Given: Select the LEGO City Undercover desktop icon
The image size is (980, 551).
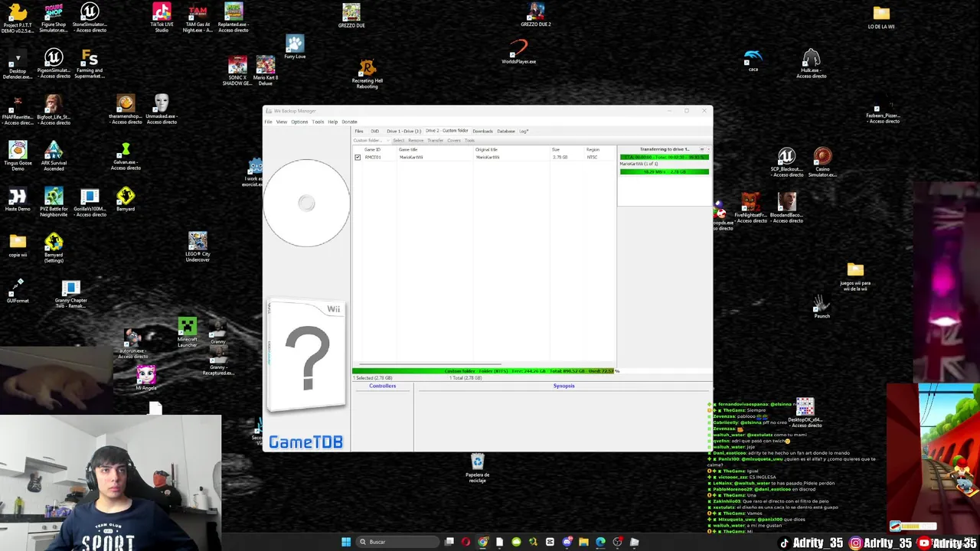Looking at the screenshot, I should (198, 246).
